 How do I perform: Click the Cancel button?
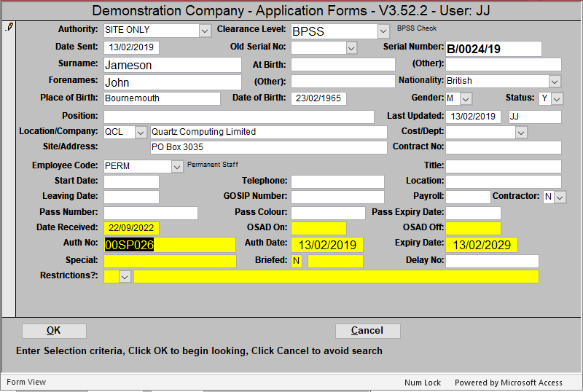click(367, 331)
